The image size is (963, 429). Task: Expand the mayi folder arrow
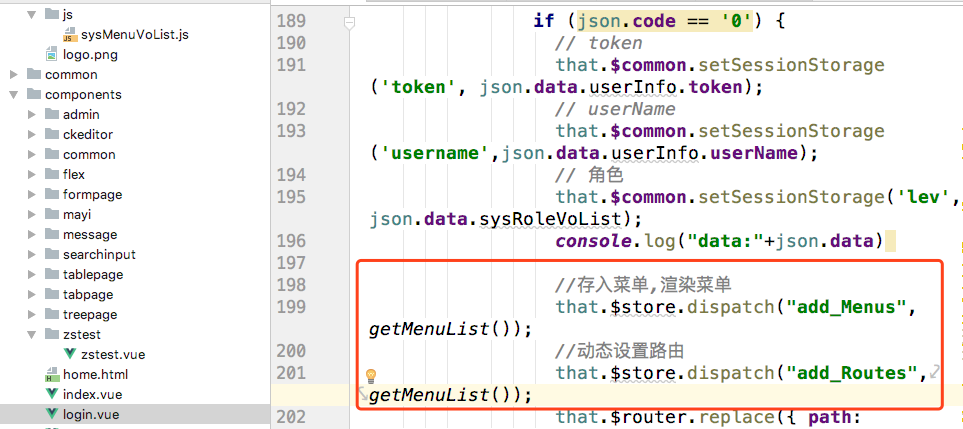[32, 214]
